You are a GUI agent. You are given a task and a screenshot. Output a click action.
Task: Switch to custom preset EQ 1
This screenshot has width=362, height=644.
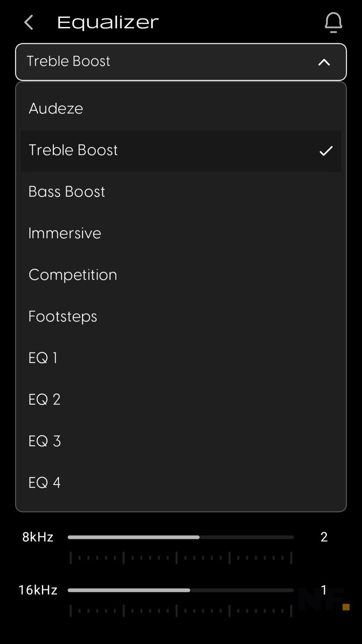(181, 358)
